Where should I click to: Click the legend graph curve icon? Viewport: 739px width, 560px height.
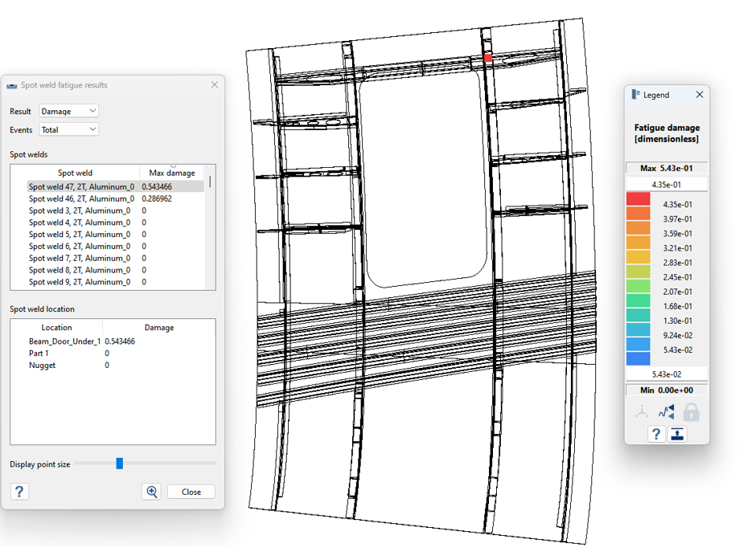click(x=666, y=412)
